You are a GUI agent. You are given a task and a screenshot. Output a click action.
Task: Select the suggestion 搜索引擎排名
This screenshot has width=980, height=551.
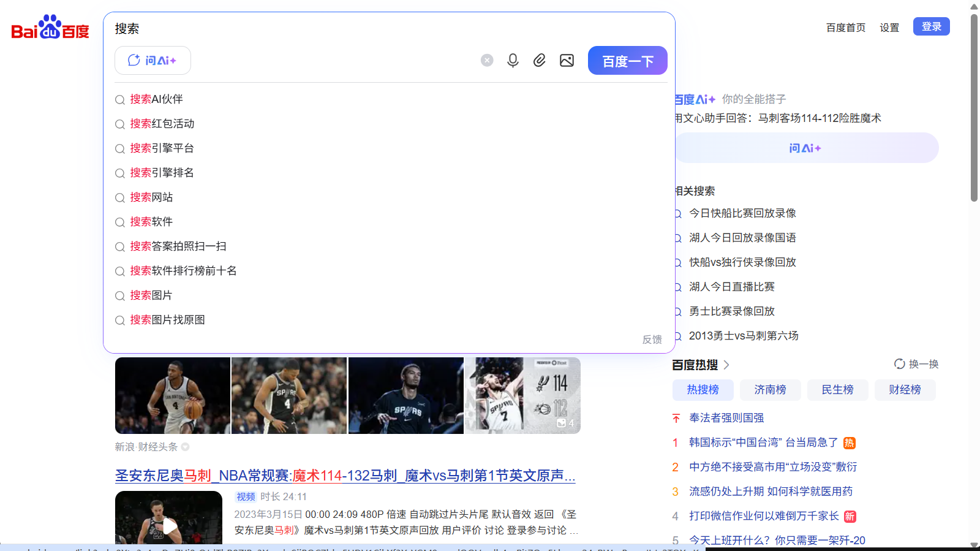pos(162,173)
